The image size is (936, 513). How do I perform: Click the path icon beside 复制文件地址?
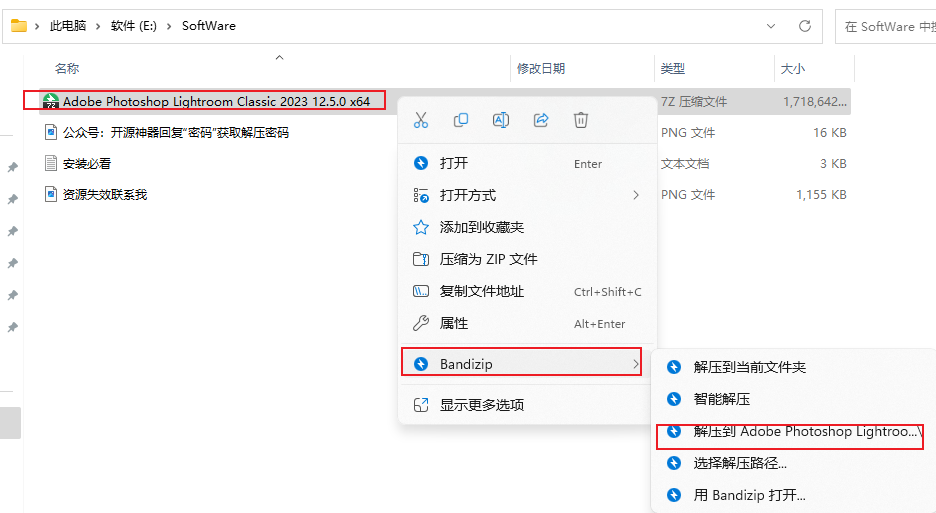pos(421,291)
